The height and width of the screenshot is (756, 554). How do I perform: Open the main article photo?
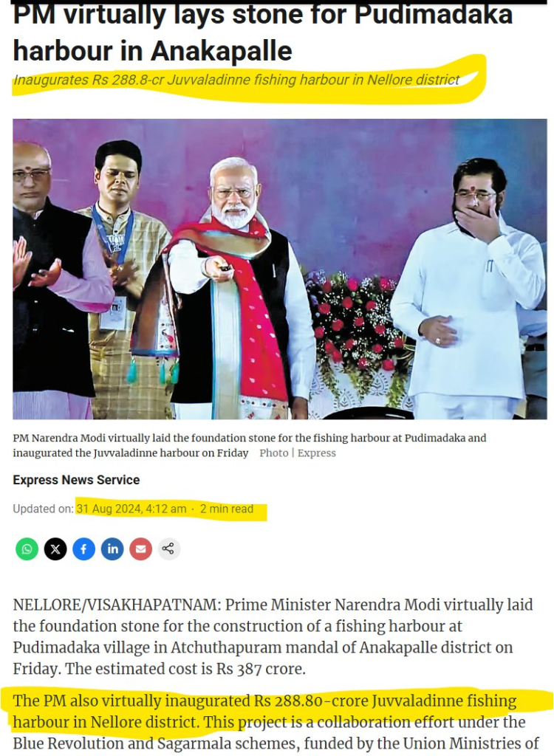tap(280, 269)
